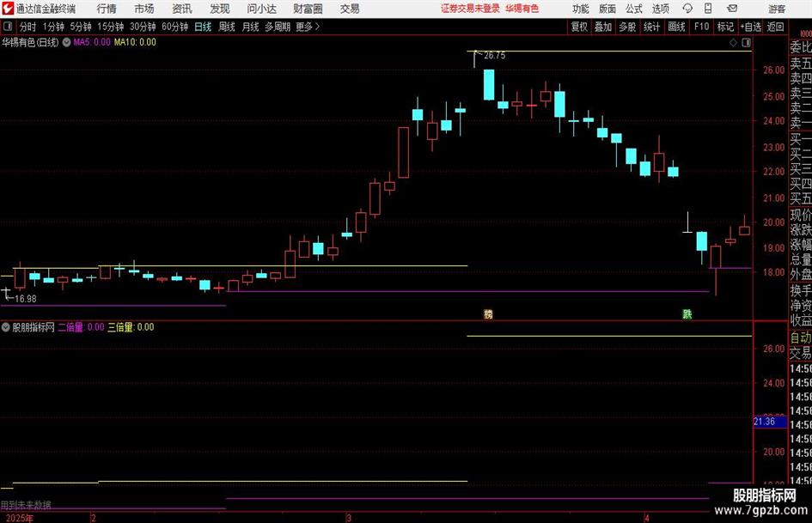Screen dimensions: 812x523
Task: Open the 交易 menu
Action: pos(350,9)
